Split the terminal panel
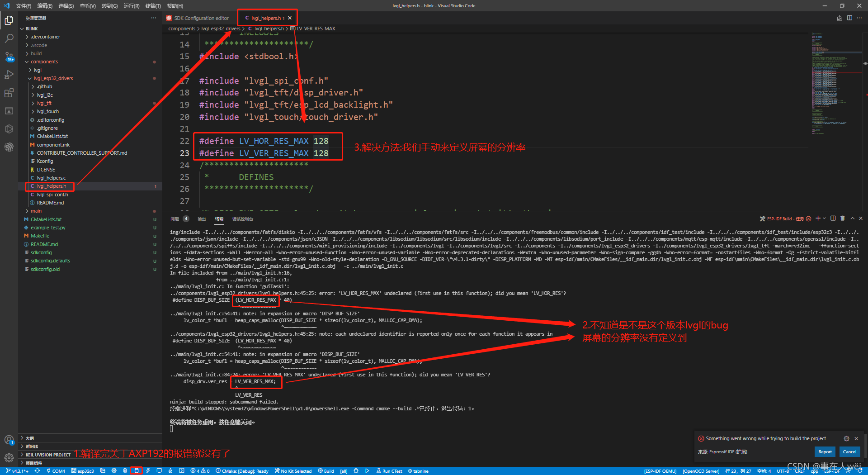 pyautogui.click(x=833, y=218)
